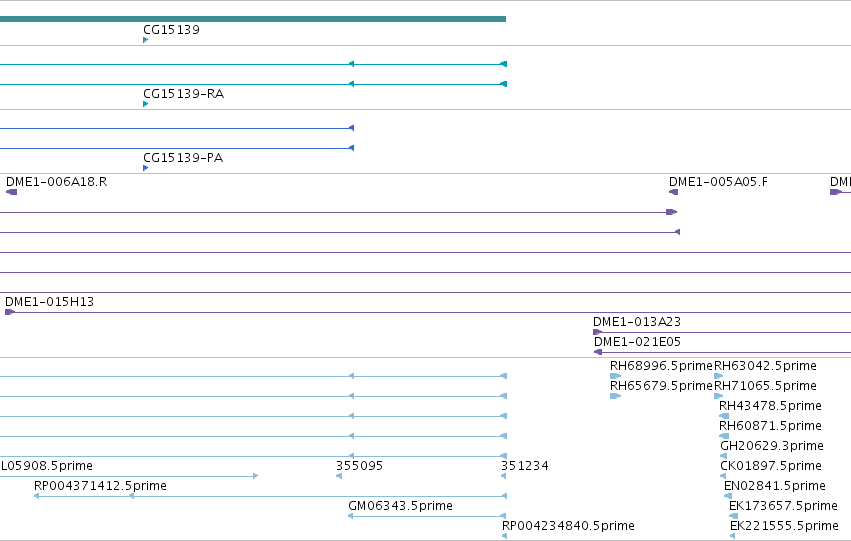The height and width of the screenshot is (541, 851).
Task: Select the CG15139-RA transcript label
Action: [x=183, y=94]
